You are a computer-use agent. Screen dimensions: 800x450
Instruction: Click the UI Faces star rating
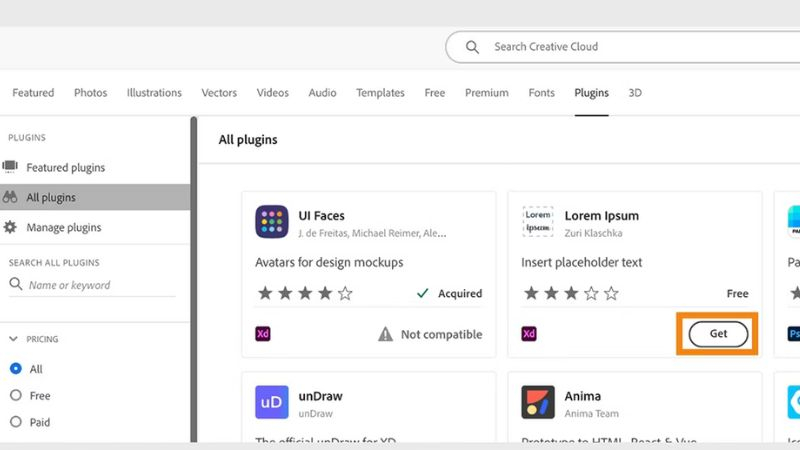pos(305,293)
